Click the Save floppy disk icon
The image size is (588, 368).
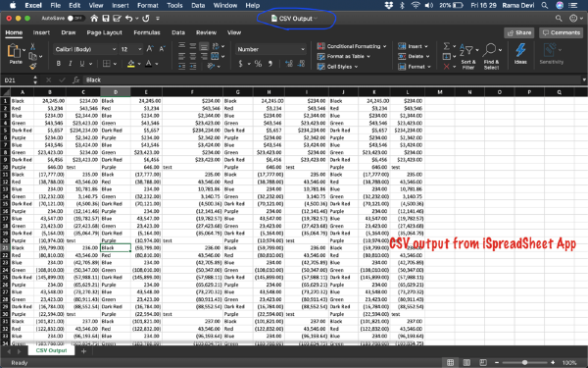106,18
